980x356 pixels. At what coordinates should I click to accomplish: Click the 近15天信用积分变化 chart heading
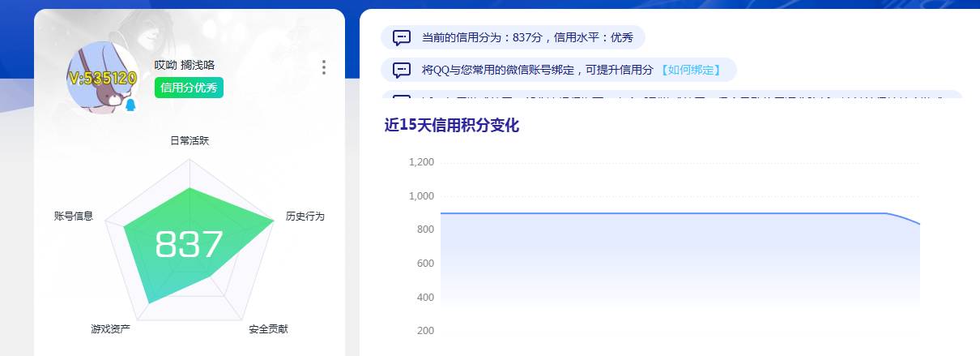point(452,125)
